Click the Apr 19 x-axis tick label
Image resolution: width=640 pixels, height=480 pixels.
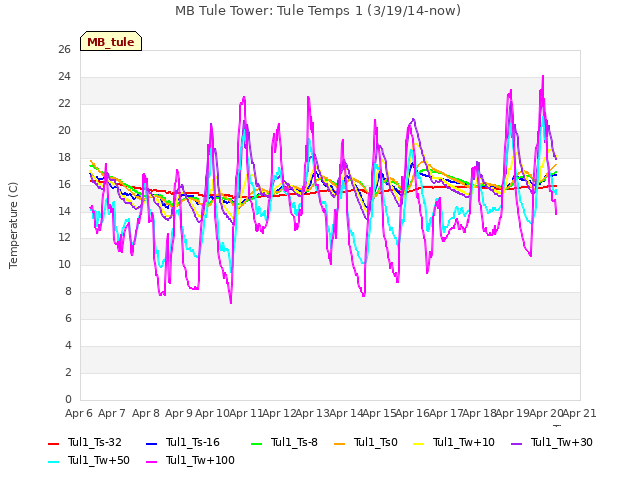coord(513,413)
